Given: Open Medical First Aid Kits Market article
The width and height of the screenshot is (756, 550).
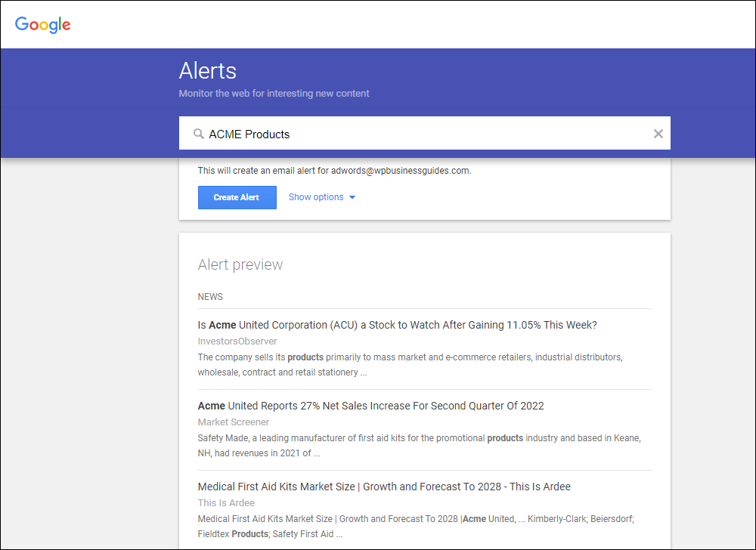Looking at the screenshot, I should (x=384, y=487).
